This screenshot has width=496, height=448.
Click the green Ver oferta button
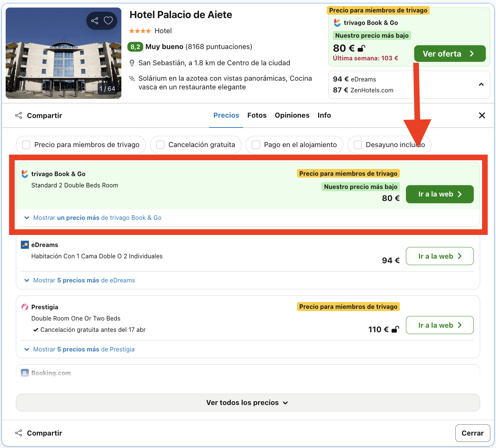pyautogui.click(x=450, y=54)
